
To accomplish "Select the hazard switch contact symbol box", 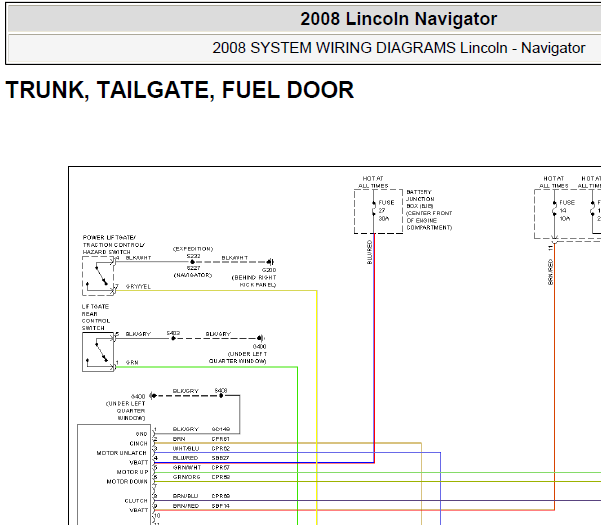I will tap(98, 276).
